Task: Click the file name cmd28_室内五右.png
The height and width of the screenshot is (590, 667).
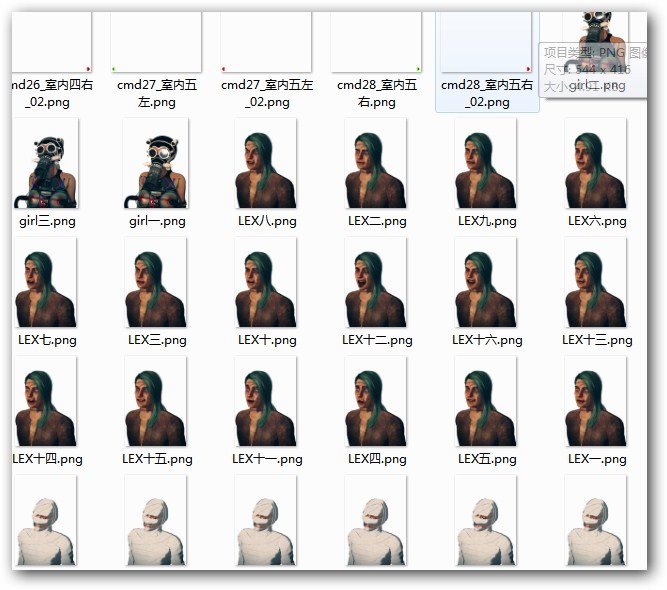Action: click(377, 94)
